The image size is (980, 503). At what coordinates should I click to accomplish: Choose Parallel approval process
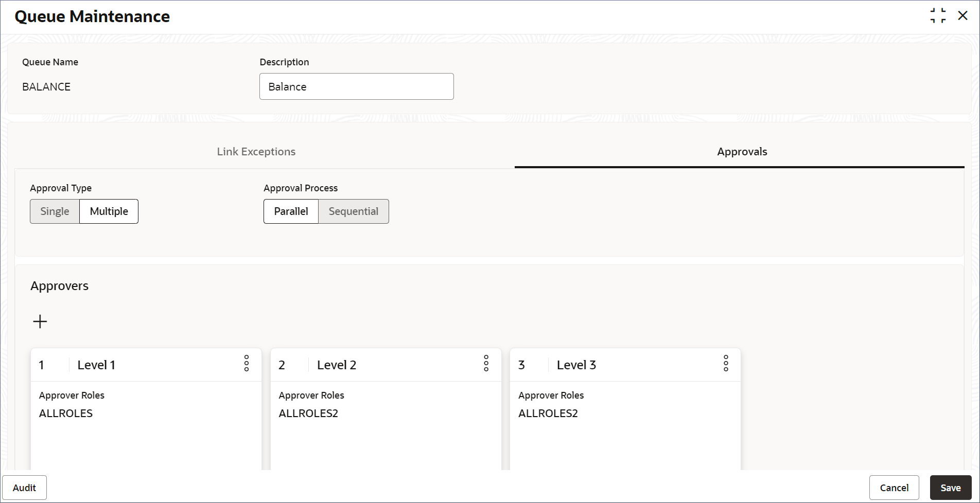(291, 211)
